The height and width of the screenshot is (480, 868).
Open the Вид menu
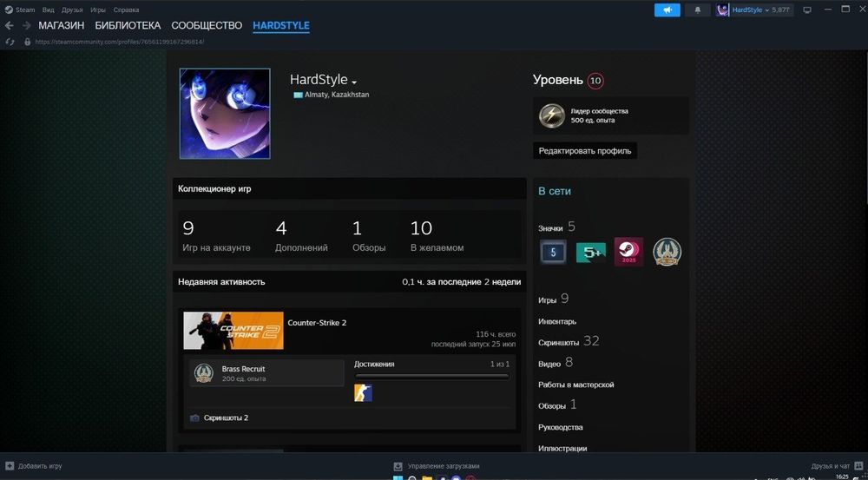click(48, 10)
